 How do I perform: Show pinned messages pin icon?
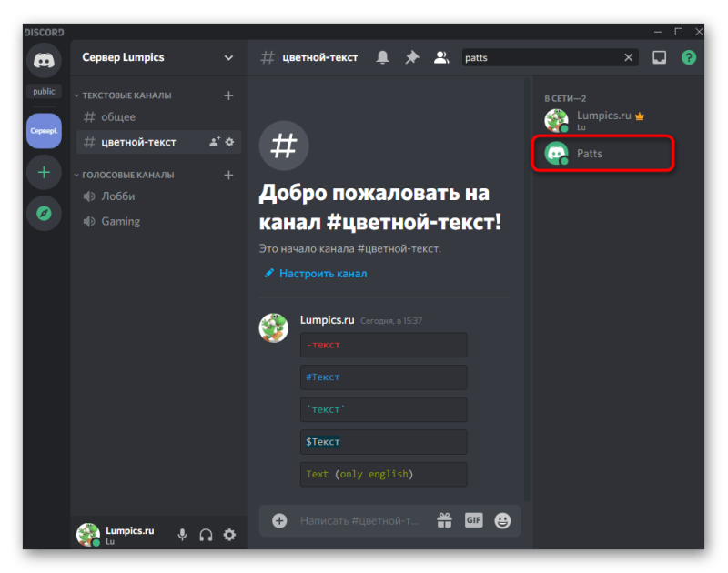click(412, 57)
